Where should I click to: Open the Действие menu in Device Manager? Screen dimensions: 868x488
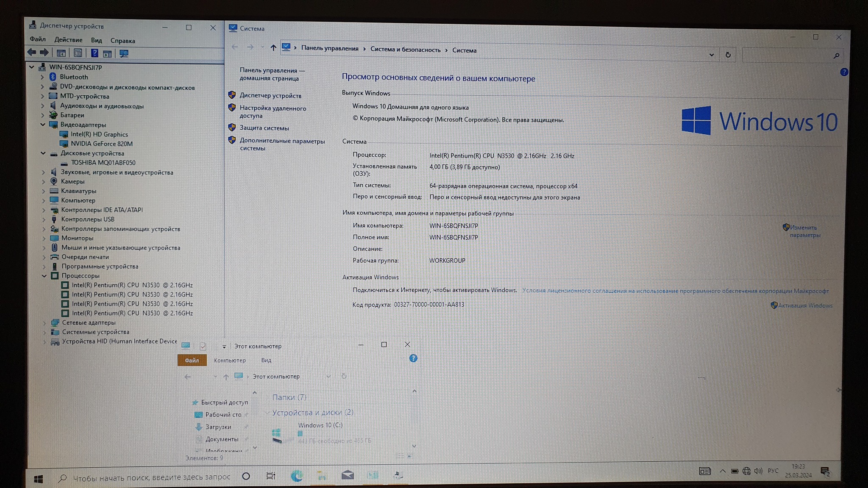point(68,40)
